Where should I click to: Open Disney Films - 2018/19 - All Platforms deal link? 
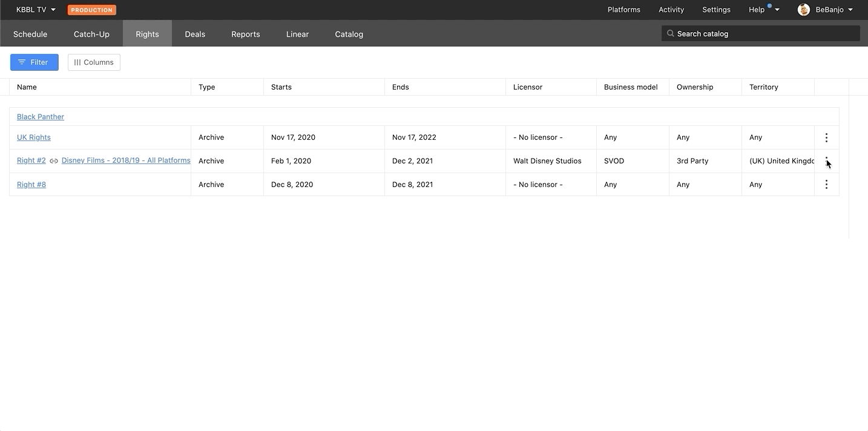(x=126, y=161)
